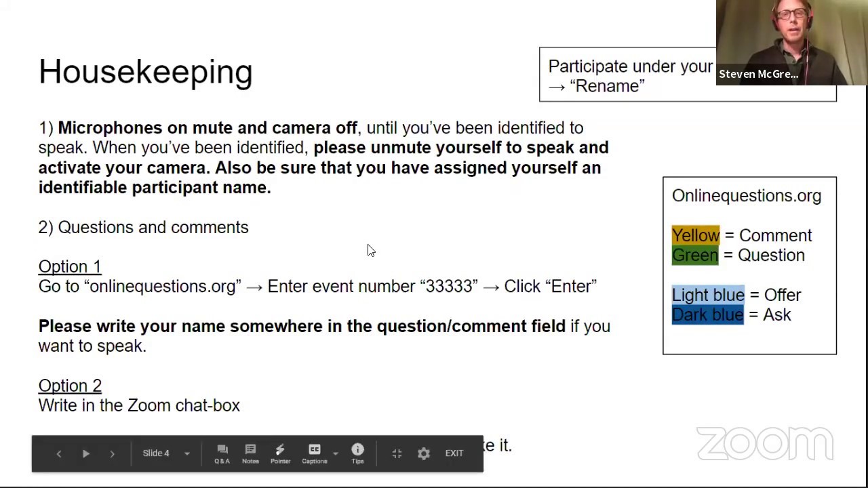This screenshot has width=868, height=488.
Task: Click the underlined "Option 2" heading
Action: pos(70,386)
